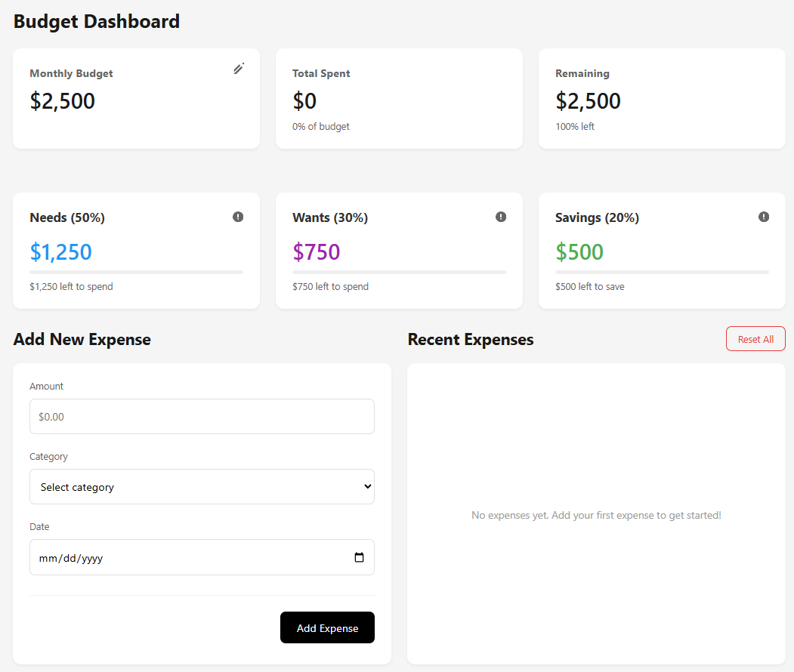Click the Reset All button
This screenshot has width=794, height=672.
click(755, 339)
